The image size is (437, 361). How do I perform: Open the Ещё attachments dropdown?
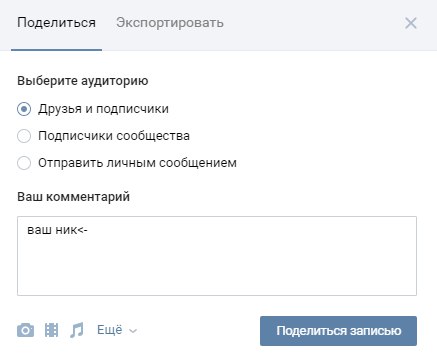pos(117,330)
